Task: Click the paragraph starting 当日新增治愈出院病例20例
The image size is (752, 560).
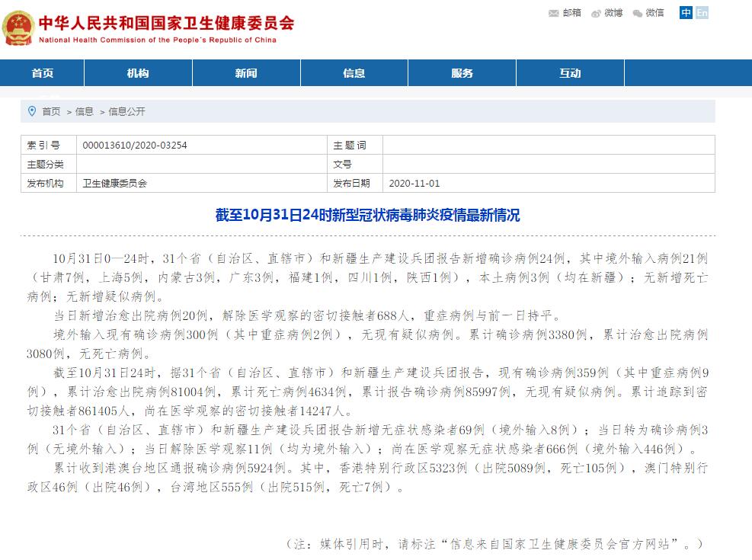Action: pyautogui.click(x=307, y=315)
